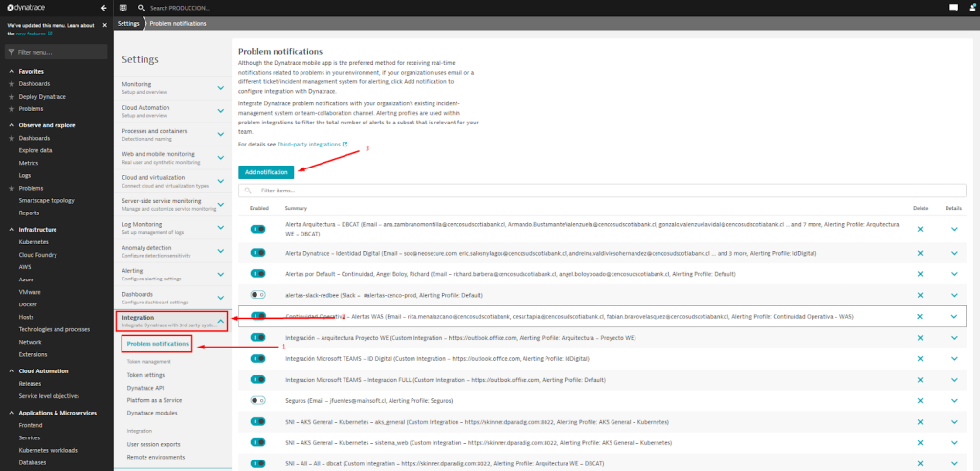Open the chat notifications icon in top bar
Screen dimensions: 980x471
(954, 8)
